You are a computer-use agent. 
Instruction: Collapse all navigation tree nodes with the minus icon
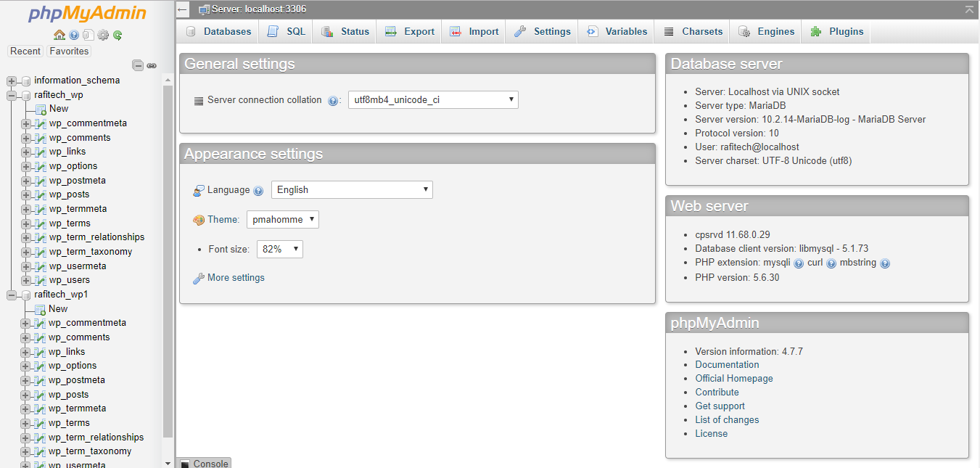point(138,65)
